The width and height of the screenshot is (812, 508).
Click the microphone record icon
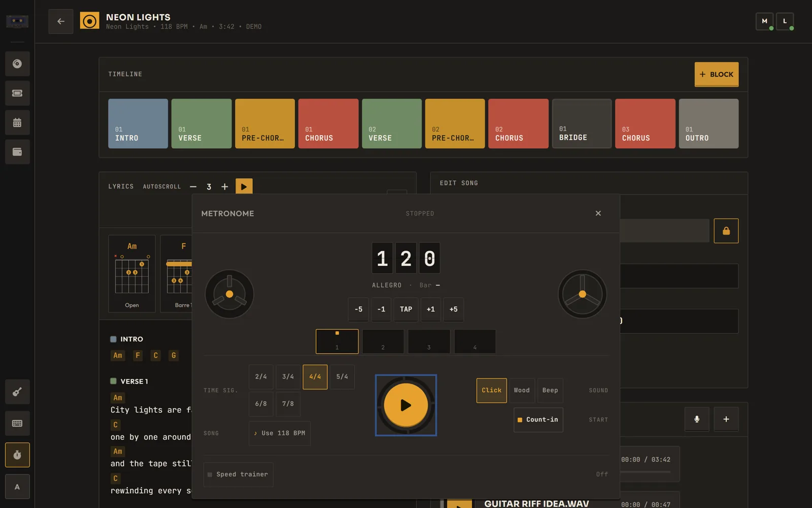[x=697, y=419]
